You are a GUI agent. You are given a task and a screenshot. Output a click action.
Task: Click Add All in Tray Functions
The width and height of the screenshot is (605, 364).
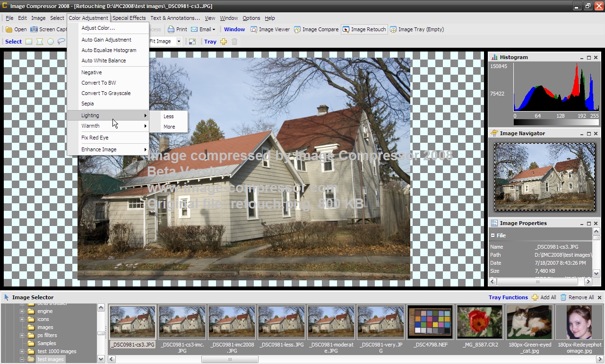(x=544, y=297)
